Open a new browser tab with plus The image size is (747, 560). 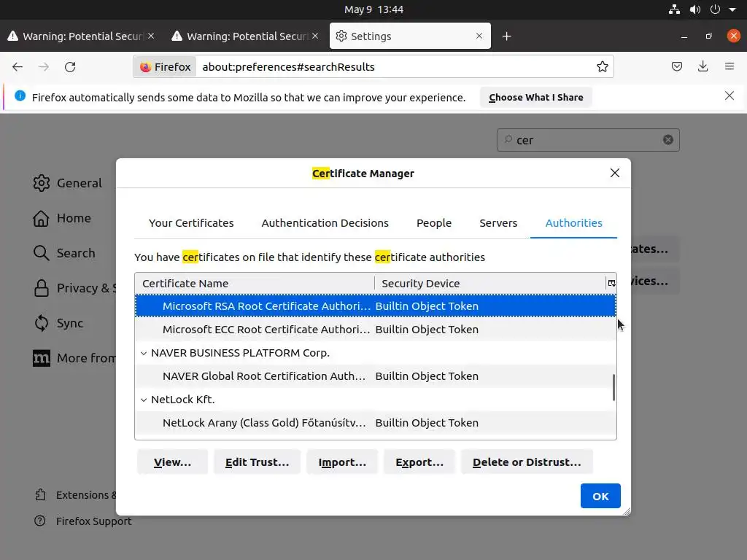pyautogui.click(x=506, y=36)
